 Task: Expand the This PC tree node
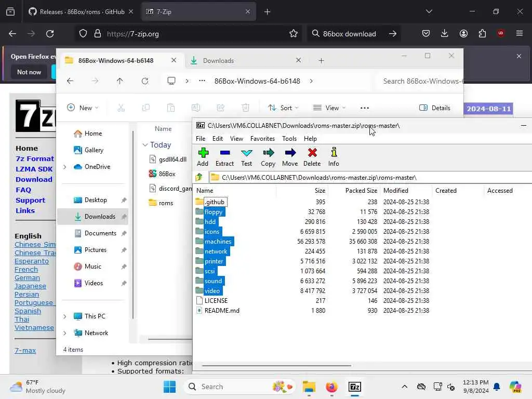65,316
